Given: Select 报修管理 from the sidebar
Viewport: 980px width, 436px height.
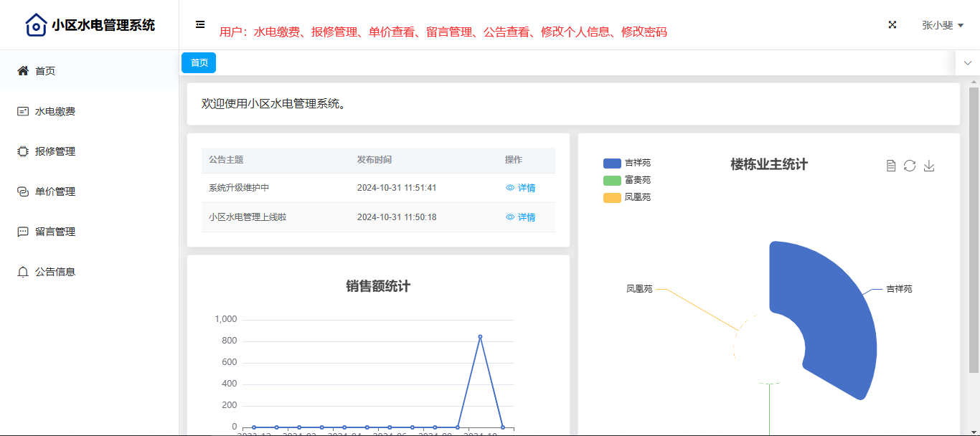Looking at the screenshot, I should tap(55, 151).
